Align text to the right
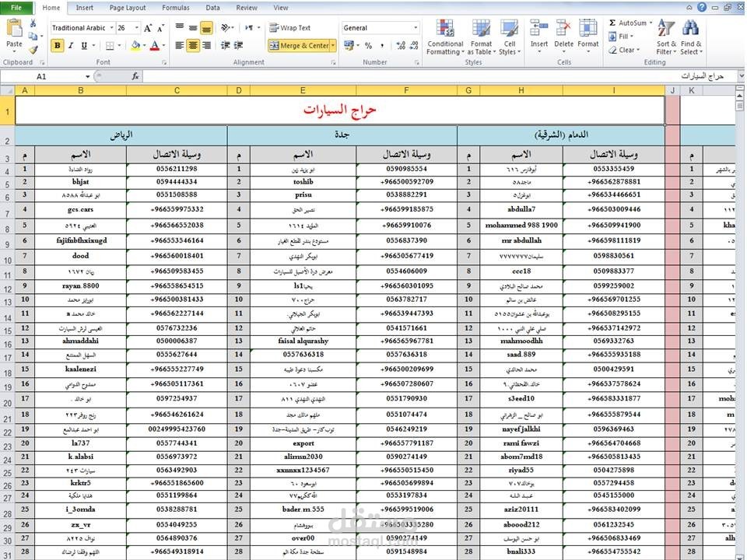The height and width of the screenshot is (560, 747). pyautogui.click(x=206, y=46)
